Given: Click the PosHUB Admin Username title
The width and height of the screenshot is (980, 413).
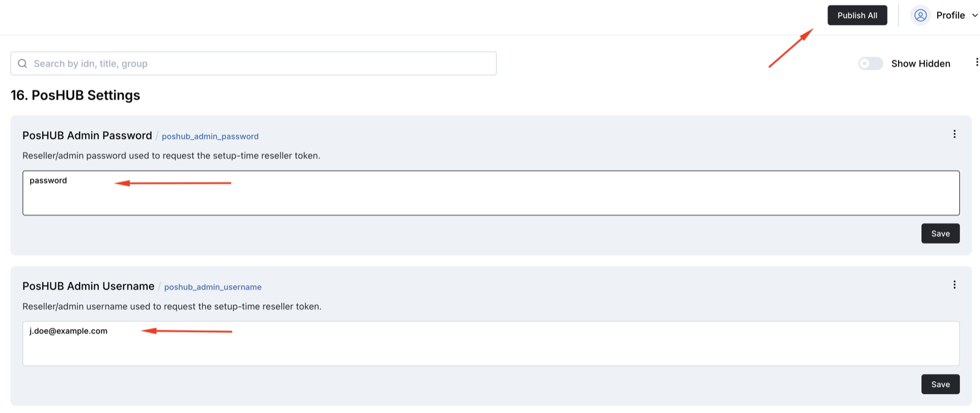Looking at the screenshot, I should [x=88, y=286].
